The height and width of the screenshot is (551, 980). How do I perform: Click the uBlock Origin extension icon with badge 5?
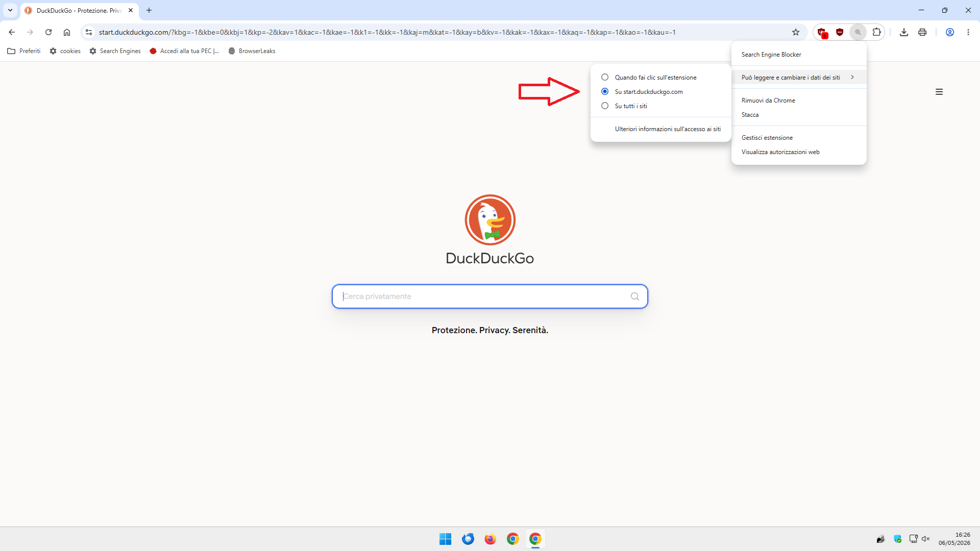822,33
